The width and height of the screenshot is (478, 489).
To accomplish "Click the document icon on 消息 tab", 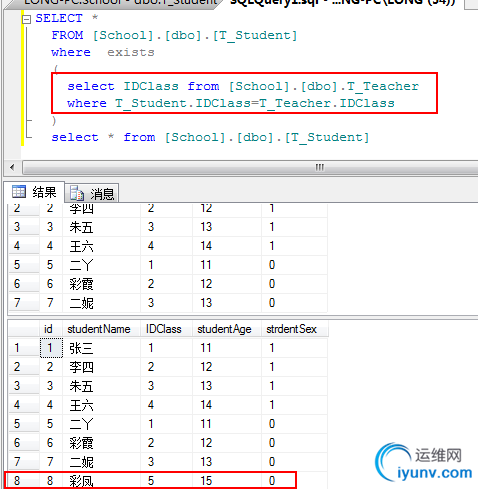I will (x=77, y=193).
